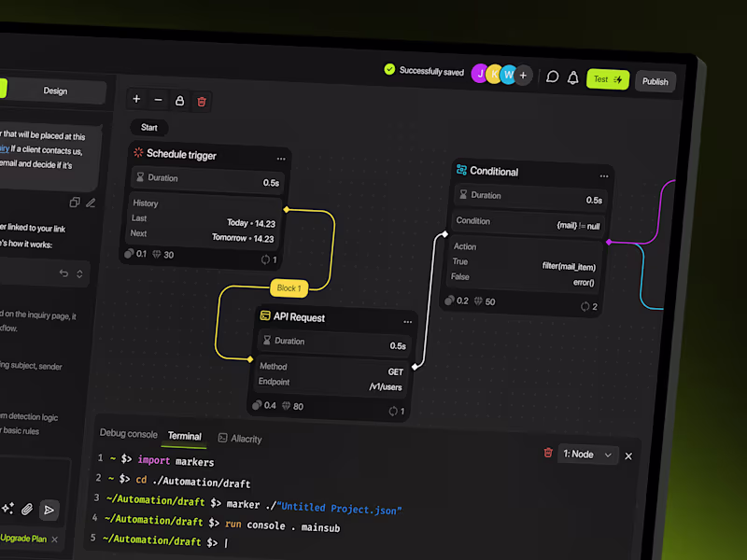Open the 1: Node dropdown
Viewport: 747px width, 560px height.
(x=587, y=455)
